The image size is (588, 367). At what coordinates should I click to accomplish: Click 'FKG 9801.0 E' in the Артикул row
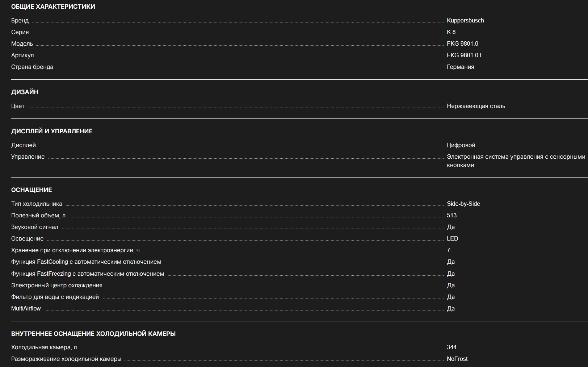[x=465, y=55]
